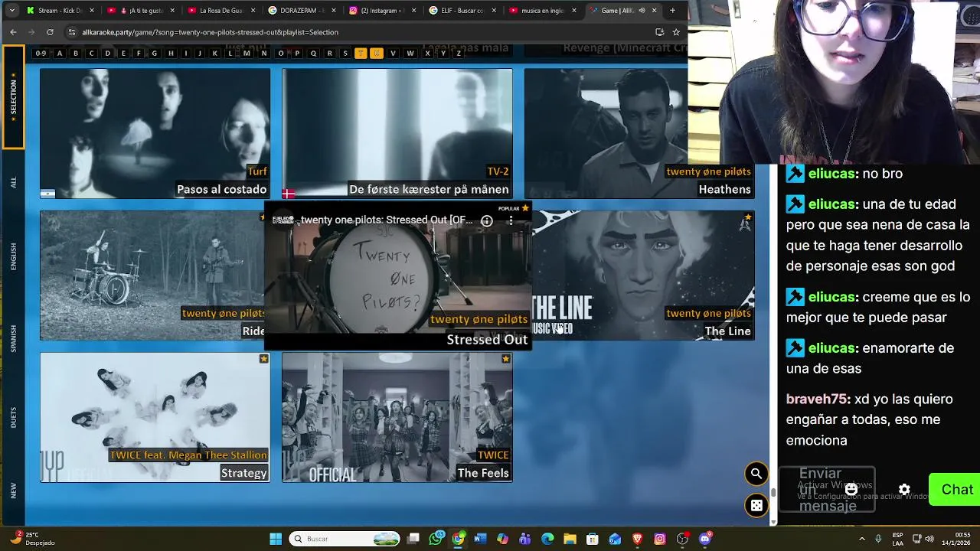Jump to songs starting with 0-9
980x551 pixels.
[x=41, y=54]
